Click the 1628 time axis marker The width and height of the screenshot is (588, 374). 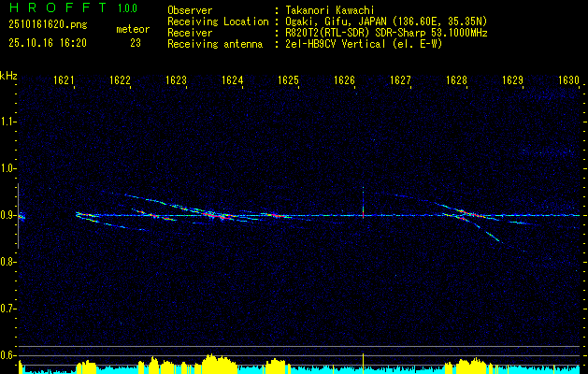[457, 80]
